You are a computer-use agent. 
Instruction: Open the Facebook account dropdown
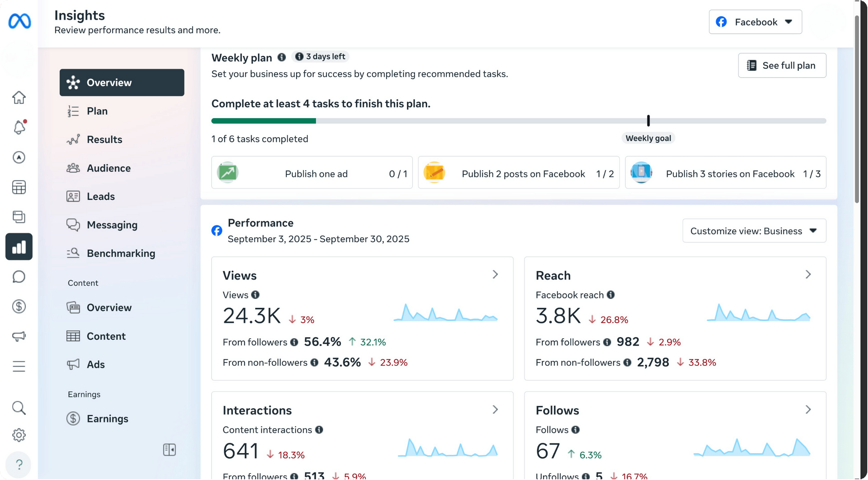(755, 22)
